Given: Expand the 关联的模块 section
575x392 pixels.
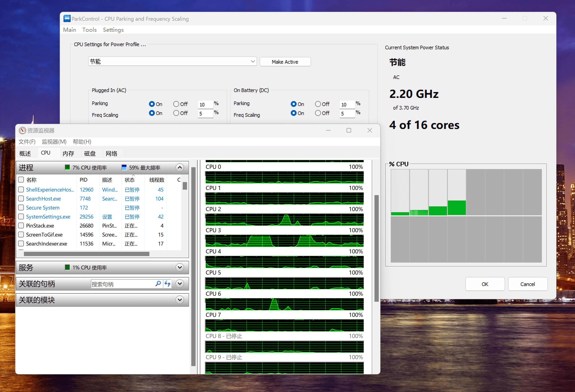Looking at the screenshot, I should pyautogui.click(x=180, y=300).
